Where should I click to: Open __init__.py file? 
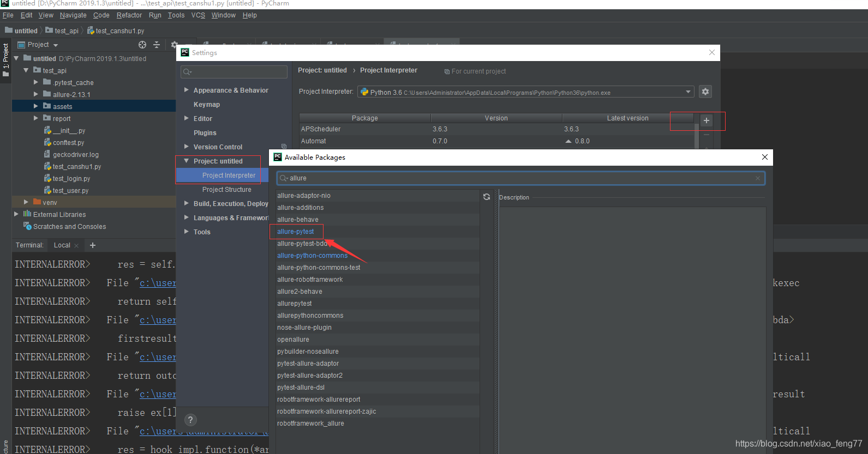69,131
